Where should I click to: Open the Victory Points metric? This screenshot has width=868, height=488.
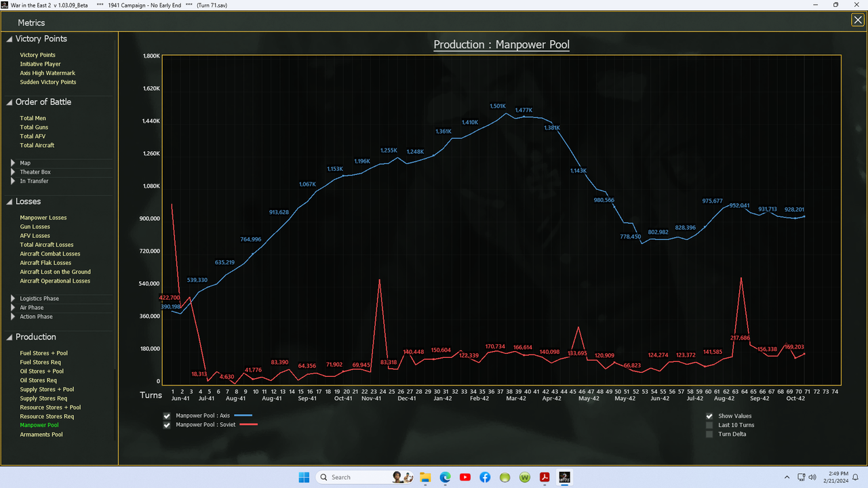tap(38, 55)
